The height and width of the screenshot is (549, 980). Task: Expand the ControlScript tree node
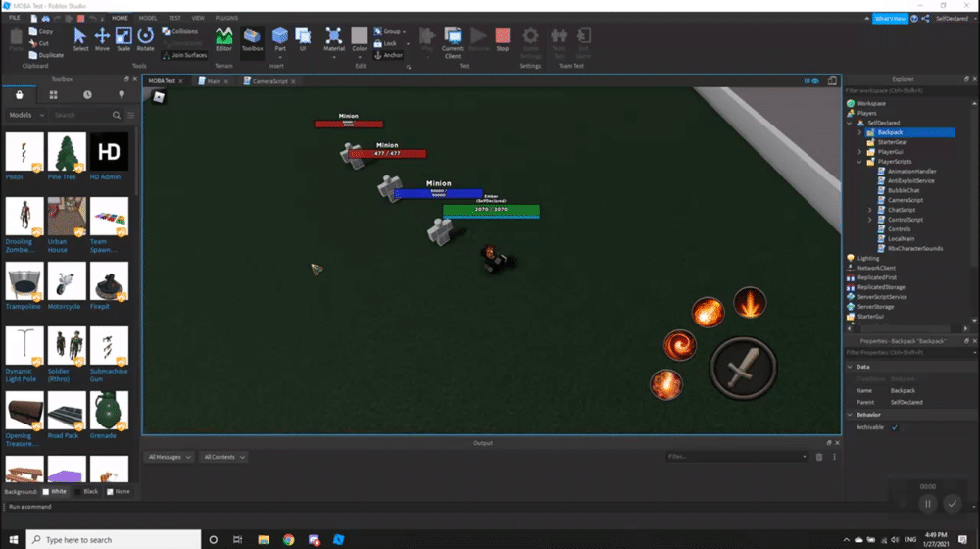(x=869, y=220)
